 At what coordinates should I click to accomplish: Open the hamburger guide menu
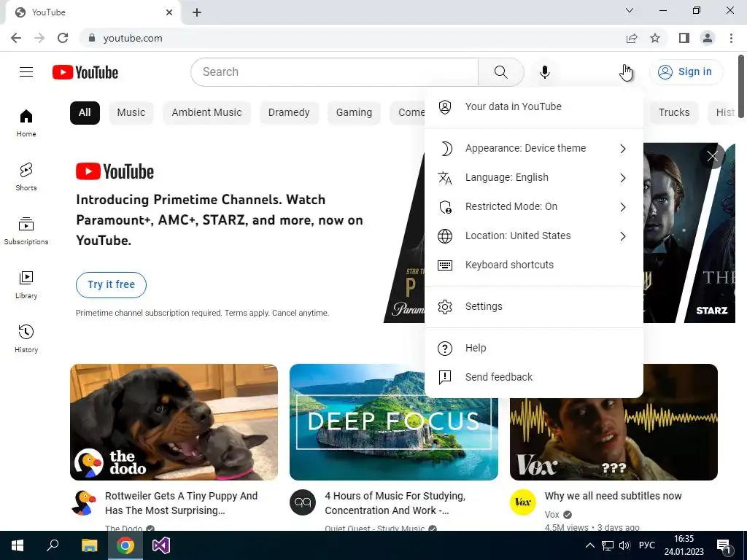pos(26,72)
